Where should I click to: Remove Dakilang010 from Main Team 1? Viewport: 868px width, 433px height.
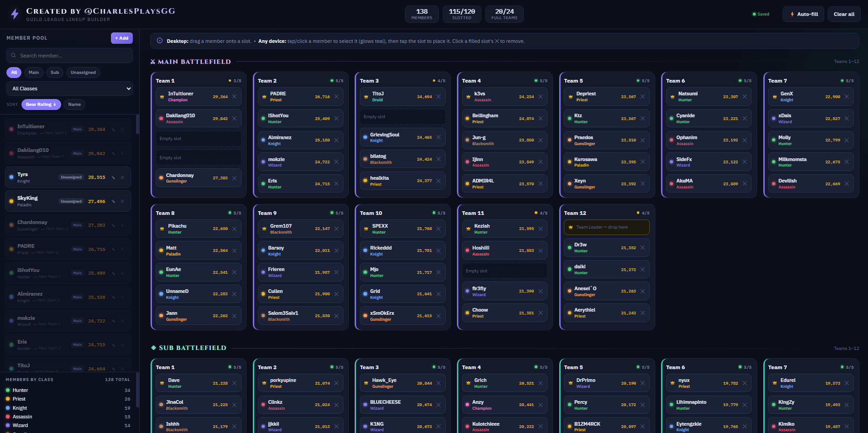(x=234, y=119)
